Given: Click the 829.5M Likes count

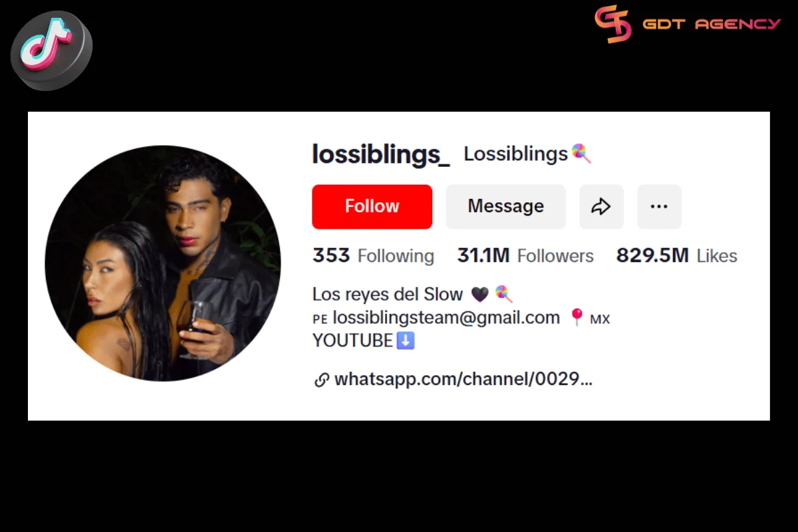Looking at the screenshot, I should 676,255.
